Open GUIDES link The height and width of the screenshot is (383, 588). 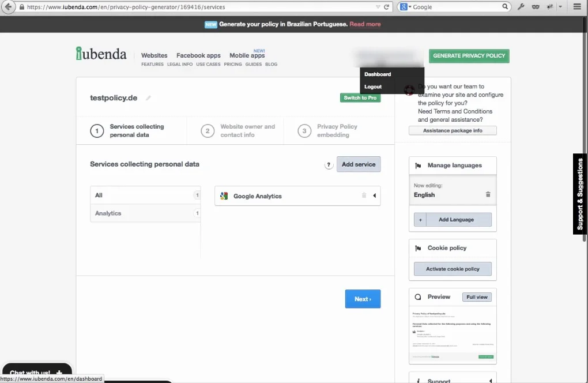coord(254,64)
